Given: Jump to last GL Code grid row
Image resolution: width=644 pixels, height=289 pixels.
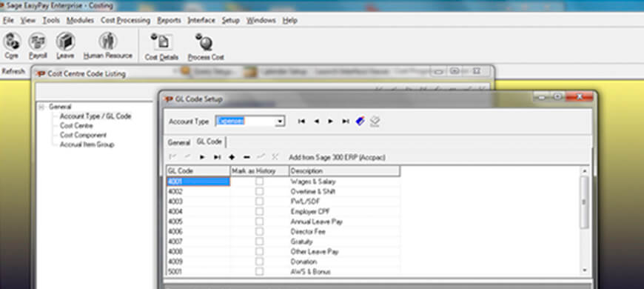Looking at the screenshot, I should [217, 157].
